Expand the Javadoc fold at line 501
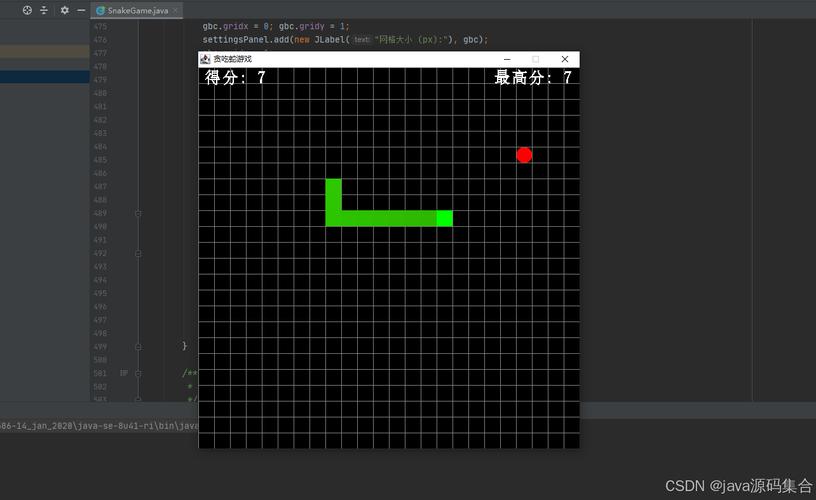This screenshot has width=816, height=500. 138,373
